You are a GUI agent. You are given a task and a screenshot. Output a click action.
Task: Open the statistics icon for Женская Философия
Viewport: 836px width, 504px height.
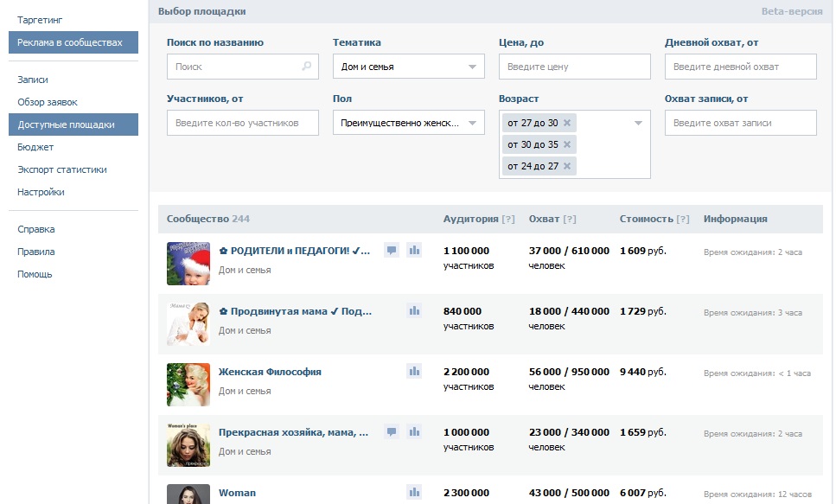(414, 371)
